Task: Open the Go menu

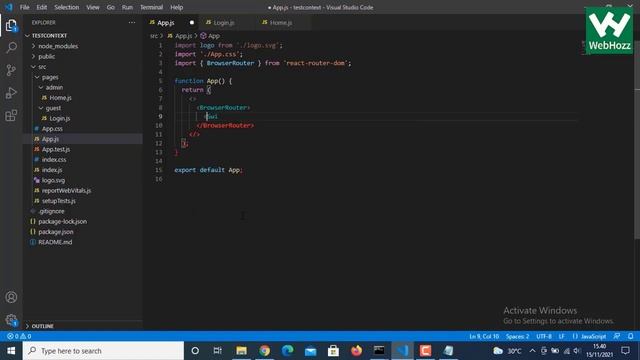Action: 111,7
